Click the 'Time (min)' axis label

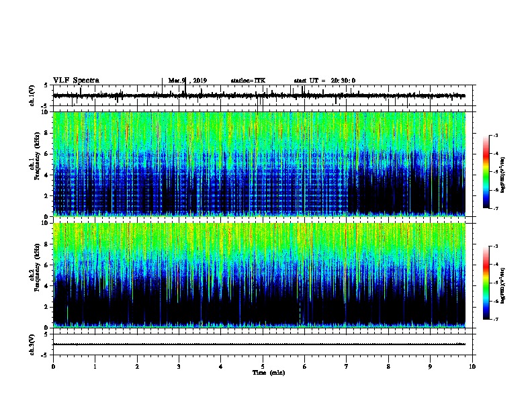click(x=269, y=373)
